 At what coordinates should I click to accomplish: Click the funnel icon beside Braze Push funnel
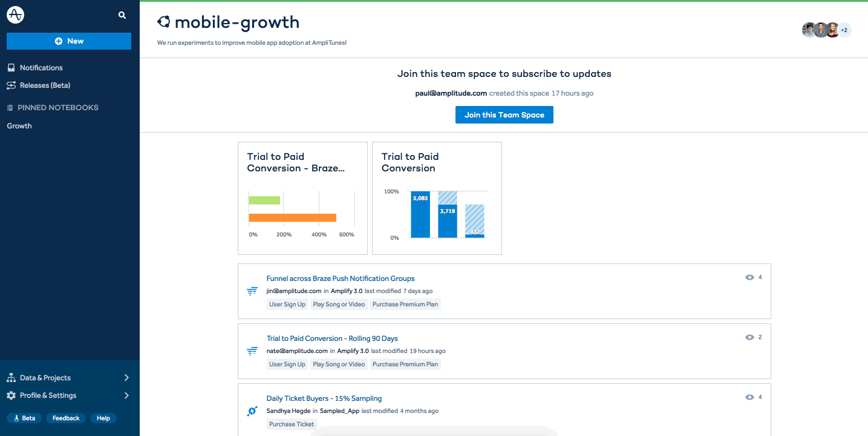point(252,291)
